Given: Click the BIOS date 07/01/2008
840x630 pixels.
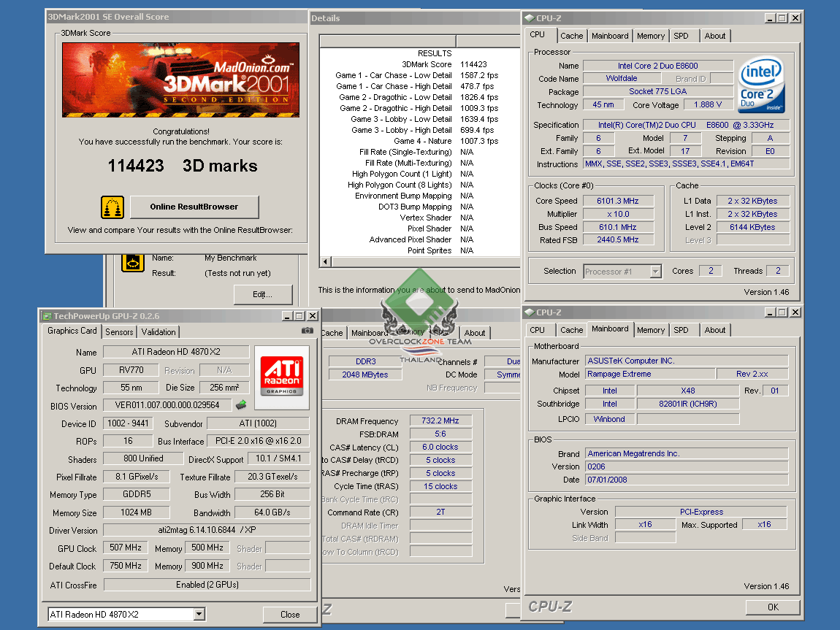Looking at the screenshot, I should [x=687, y=480].
